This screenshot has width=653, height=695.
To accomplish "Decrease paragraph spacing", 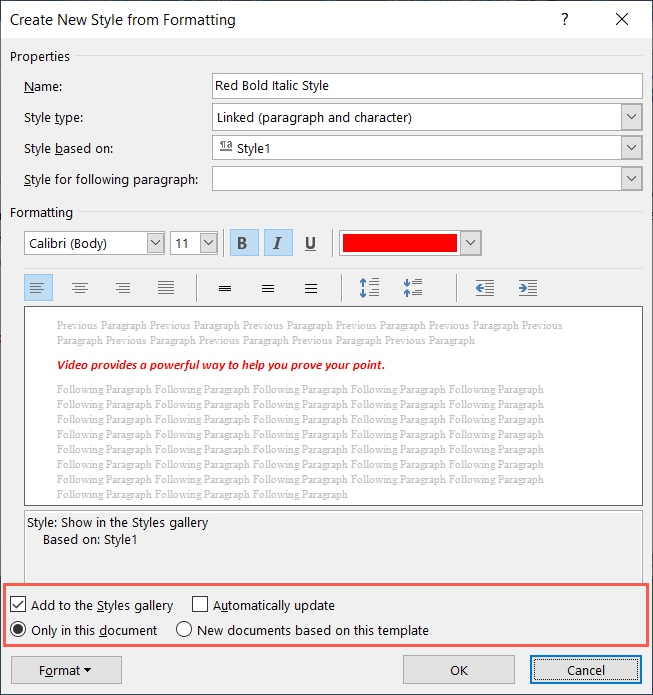I will click(413, 288).
